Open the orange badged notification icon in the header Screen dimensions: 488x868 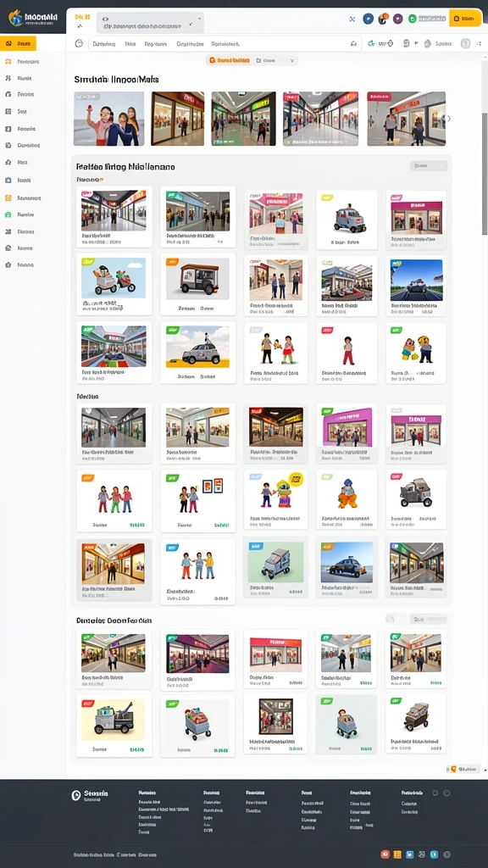(384, 19)
